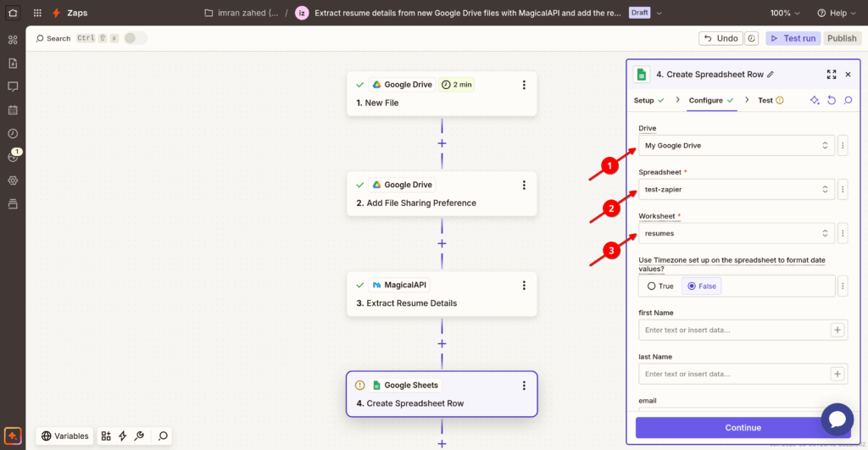
Task: Expand the Draft status chevron
Action: [659, 13]
